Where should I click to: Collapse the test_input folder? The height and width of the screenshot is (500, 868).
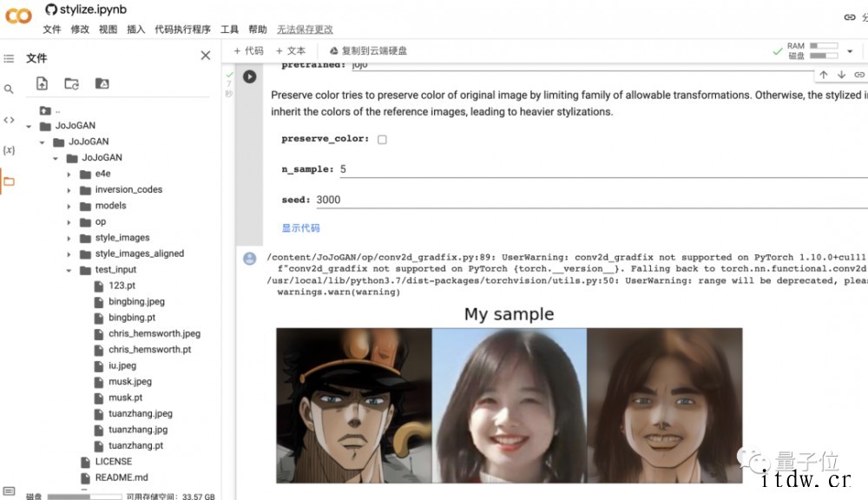[x=69, y=271]
